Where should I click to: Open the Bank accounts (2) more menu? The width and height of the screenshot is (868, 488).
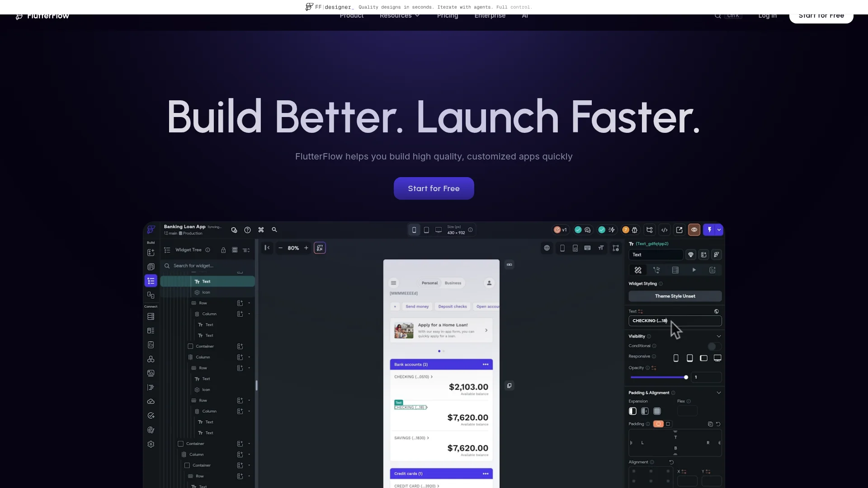tap(486, 365)
